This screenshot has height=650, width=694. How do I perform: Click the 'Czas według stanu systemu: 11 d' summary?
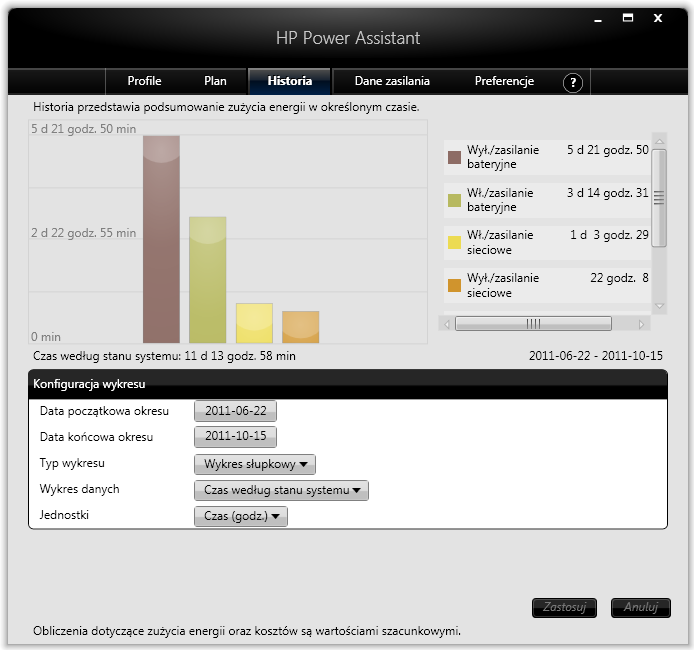[x=164, y=356]
